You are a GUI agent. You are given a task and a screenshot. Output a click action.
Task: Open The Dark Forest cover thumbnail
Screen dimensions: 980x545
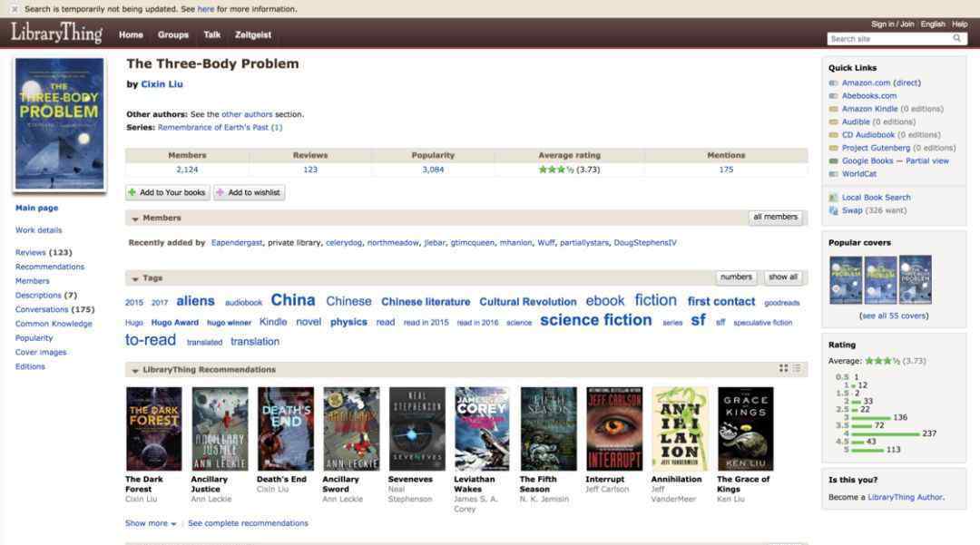pos(153,429)
